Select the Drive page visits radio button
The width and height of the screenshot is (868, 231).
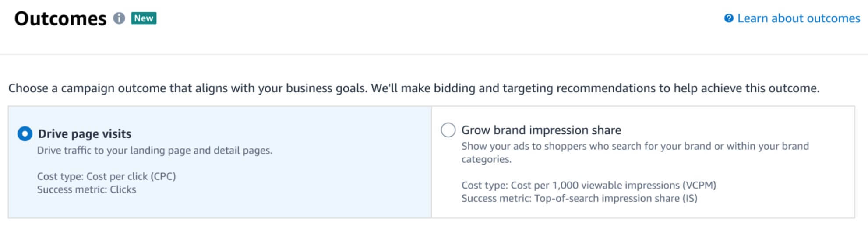(25, 134)
